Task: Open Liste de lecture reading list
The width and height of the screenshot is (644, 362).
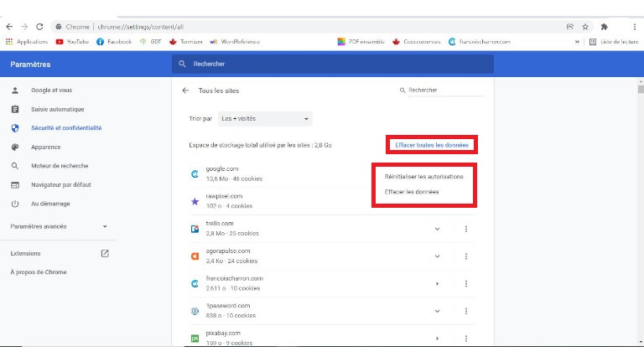Action: tap(614, 41)
